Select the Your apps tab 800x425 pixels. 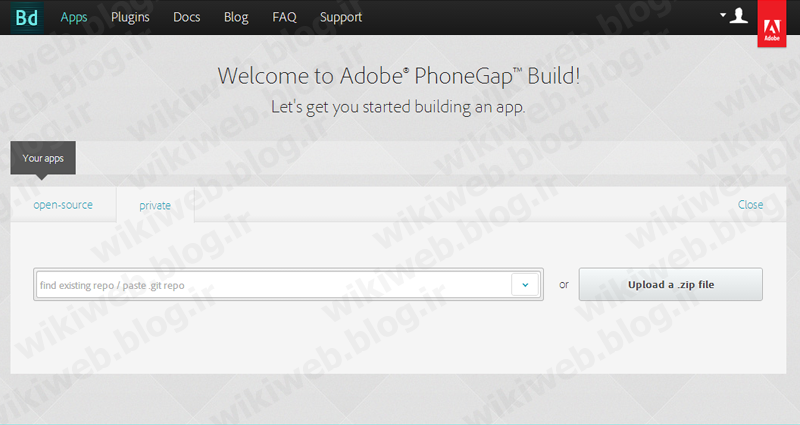click(x=43, y=158)
